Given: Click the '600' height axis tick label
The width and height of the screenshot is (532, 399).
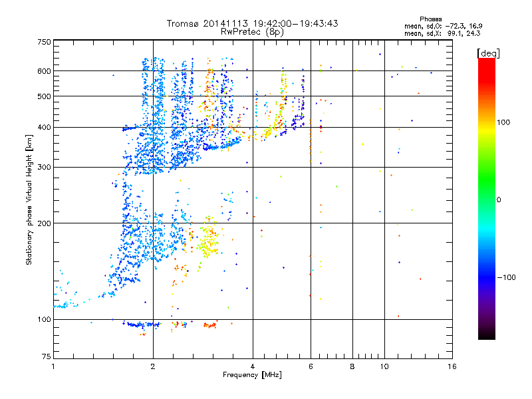Looking at the screenshot, I should point(44,71).
